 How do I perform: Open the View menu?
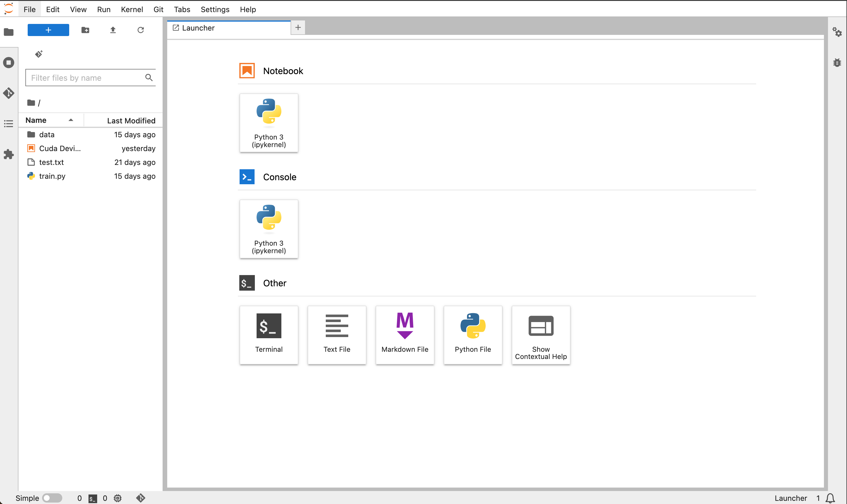pyautogui.click(x=78, y=10)
